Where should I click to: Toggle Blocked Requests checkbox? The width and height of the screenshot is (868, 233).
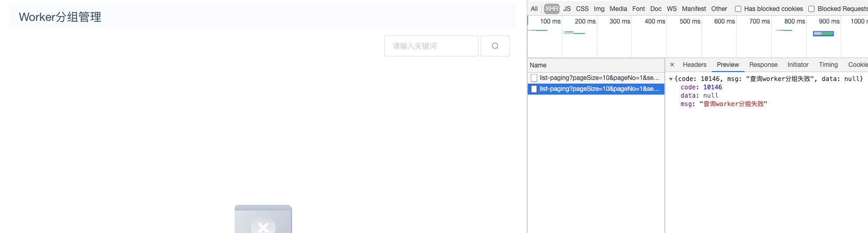click(811, 9)
